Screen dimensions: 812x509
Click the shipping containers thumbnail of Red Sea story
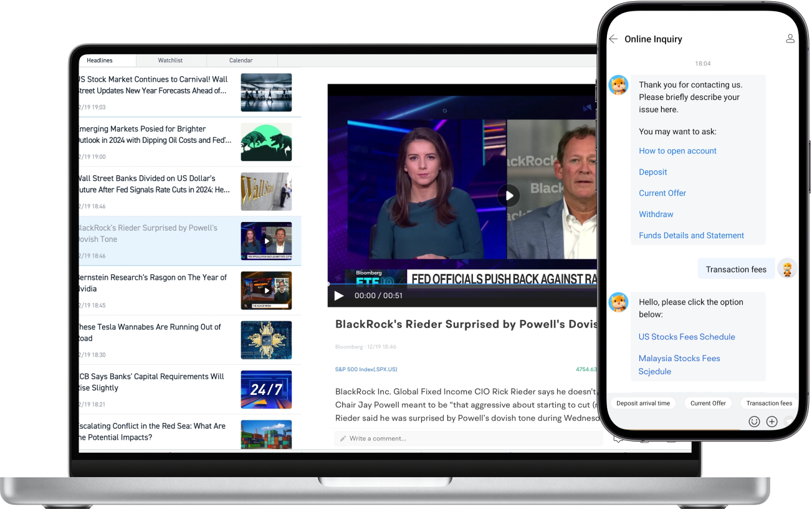coord(266,434)
